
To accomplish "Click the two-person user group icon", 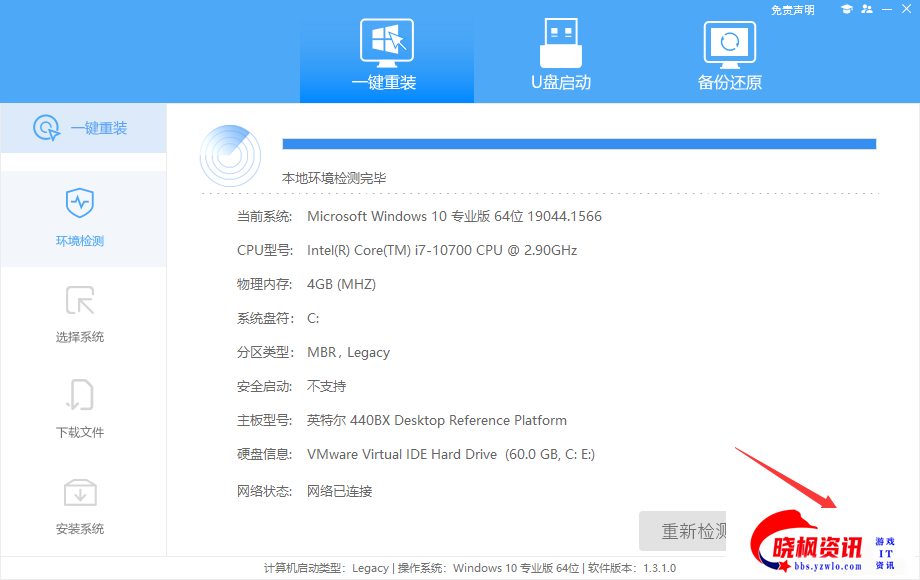I will (x=866, y=9).
